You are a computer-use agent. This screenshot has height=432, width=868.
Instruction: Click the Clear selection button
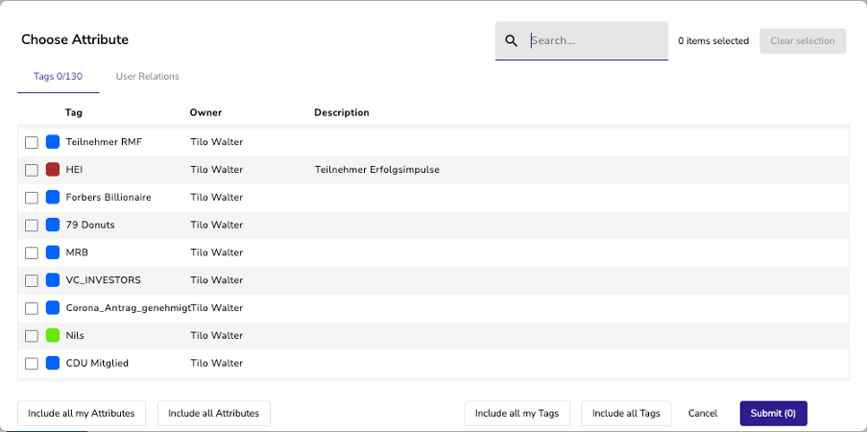point(803,41)
